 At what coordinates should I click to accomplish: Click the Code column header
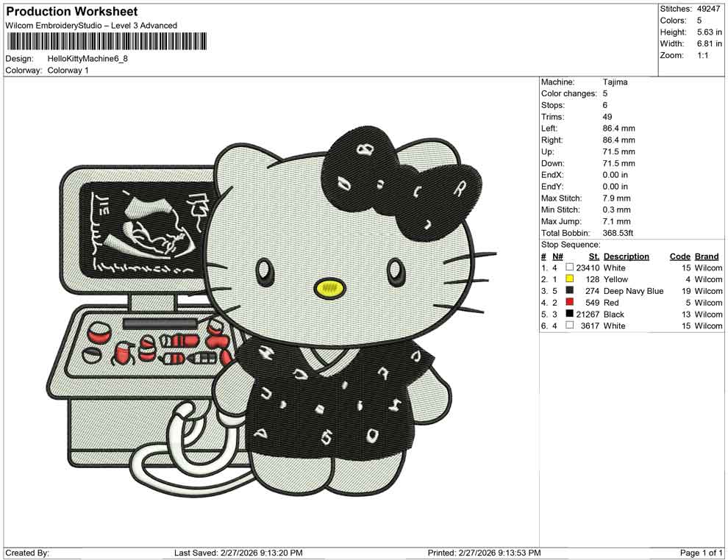coord(679,256)
